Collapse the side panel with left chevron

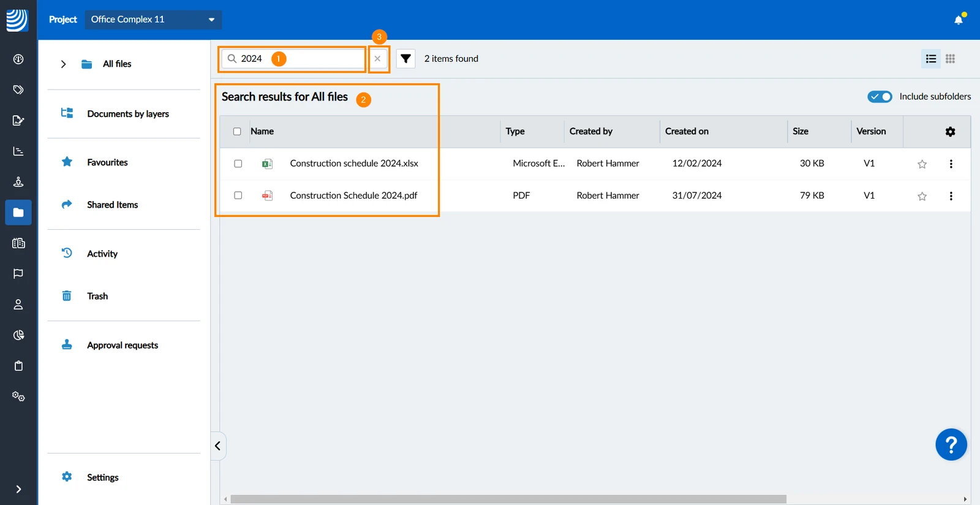218,446
